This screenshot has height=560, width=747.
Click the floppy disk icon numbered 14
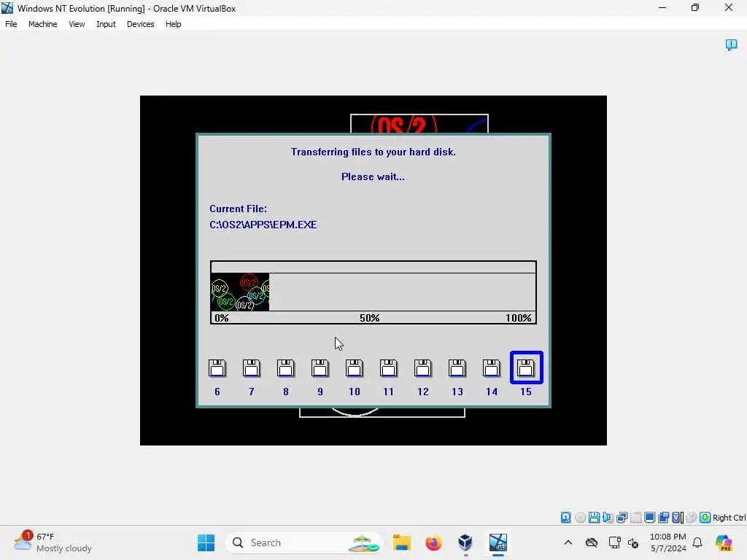pos(492,368)
